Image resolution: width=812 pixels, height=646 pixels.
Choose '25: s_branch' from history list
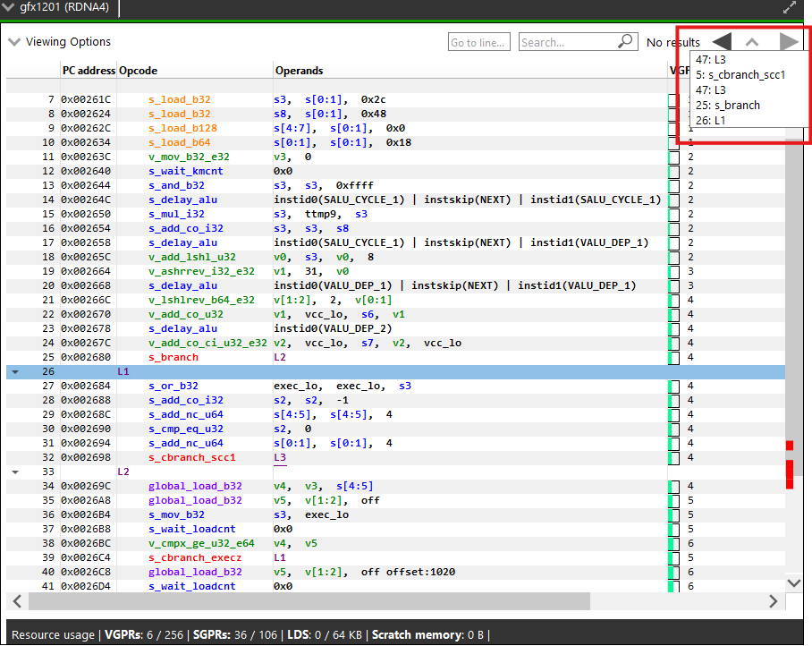[727, 105]
